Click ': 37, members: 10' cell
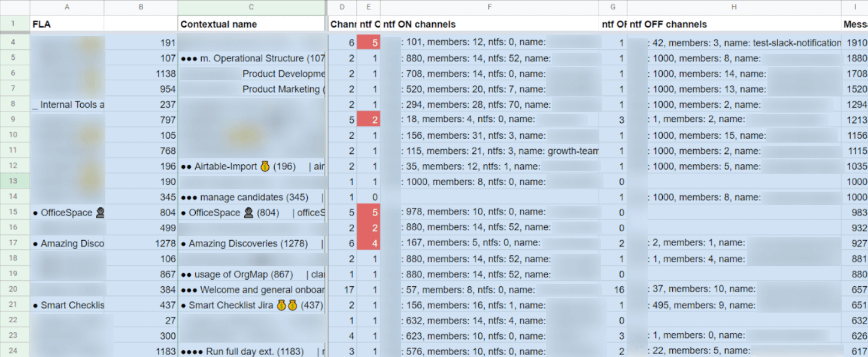 pyautogui.click(x=734, y=290)
